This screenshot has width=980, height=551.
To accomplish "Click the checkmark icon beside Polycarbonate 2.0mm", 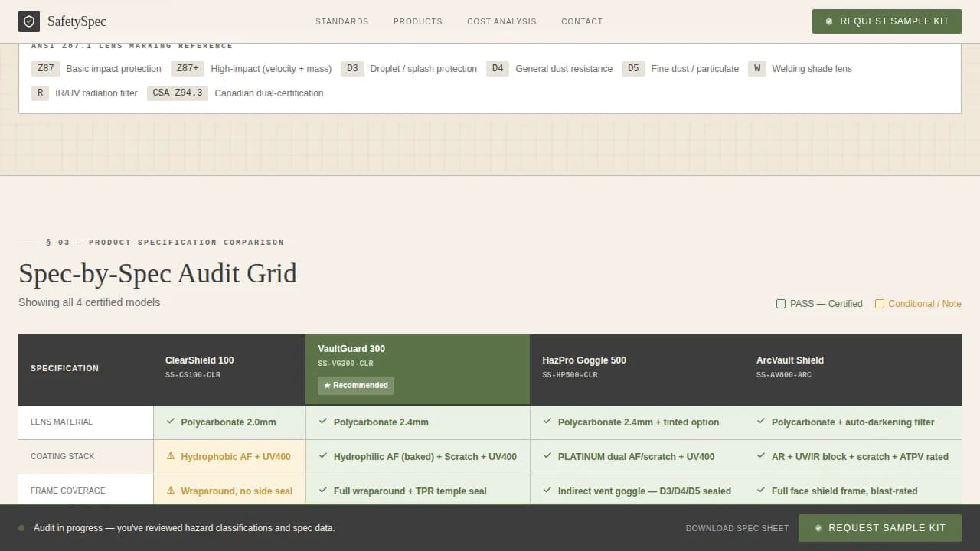I will [x=170, y=422].
